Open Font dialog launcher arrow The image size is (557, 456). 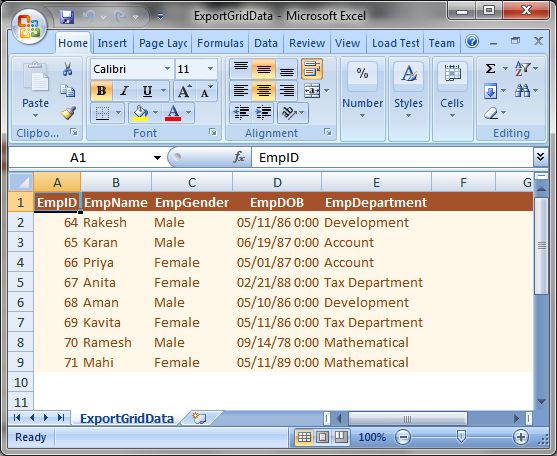pos(213,132)
